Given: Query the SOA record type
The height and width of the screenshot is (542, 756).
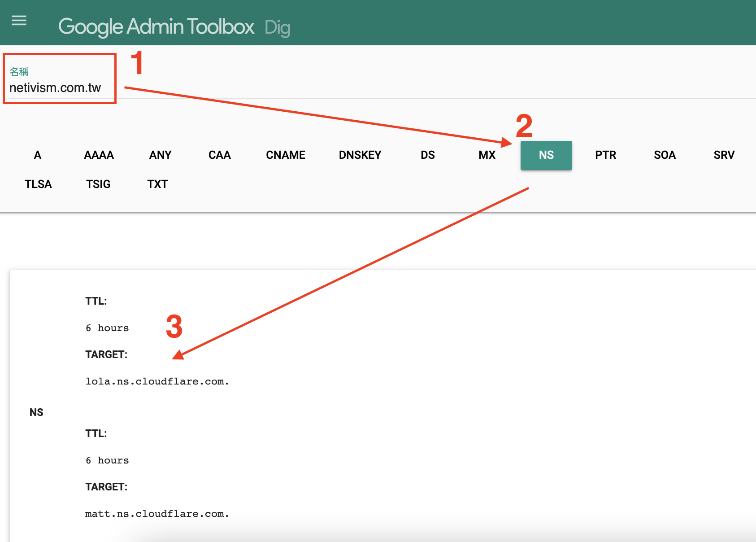Looking at the screenshot, I should coord(664,155).
